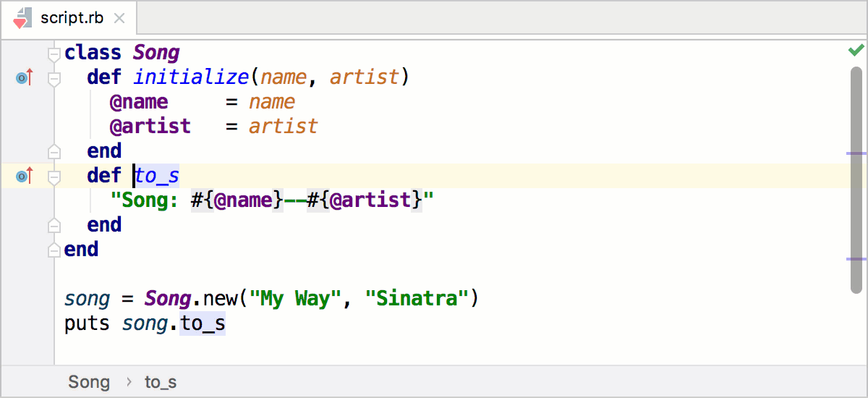
Task: Click fold end marker of class Song
Action: point(54,250)
